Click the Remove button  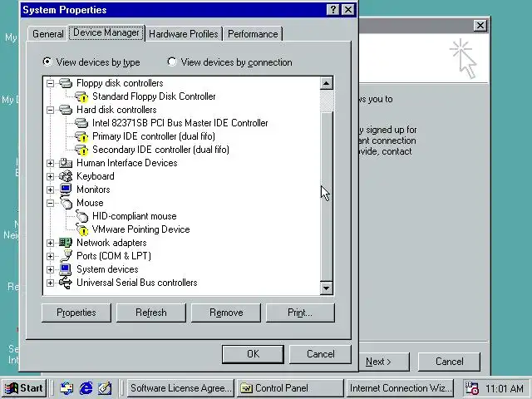pyautogui.click(x=226, y=313)
